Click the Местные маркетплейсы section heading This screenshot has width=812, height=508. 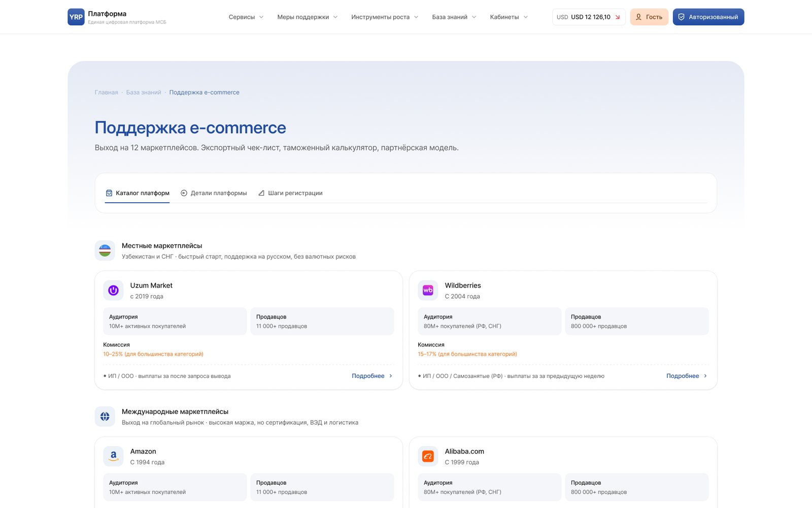tap(162, 246)
